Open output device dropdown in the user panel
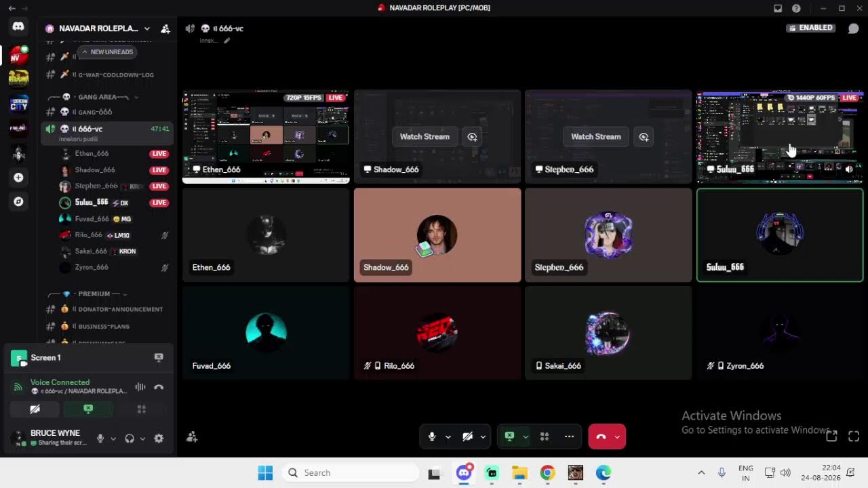Image resolution: width=868 pixels, height=488 pixels. click(x=142, y=439)
